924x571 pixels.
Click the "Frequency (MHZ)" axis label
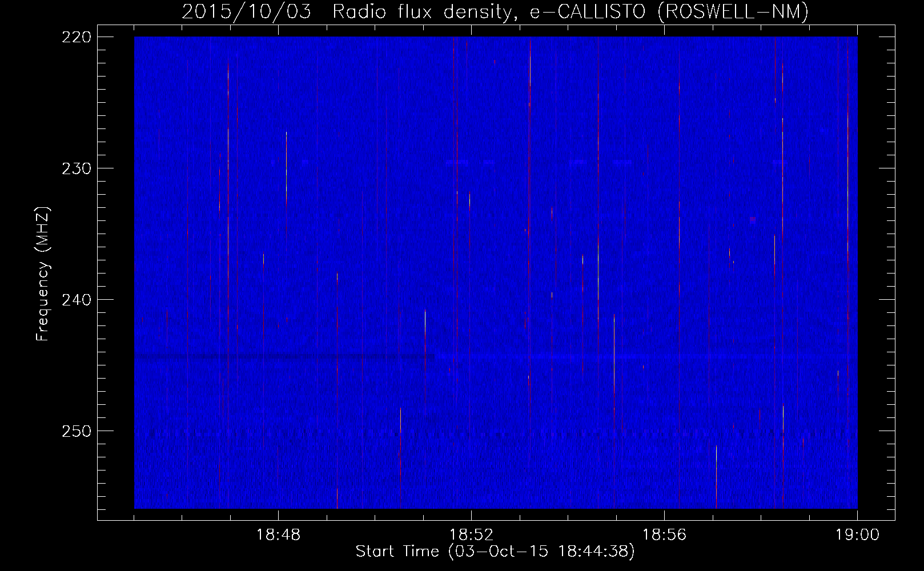pos(43,274)
